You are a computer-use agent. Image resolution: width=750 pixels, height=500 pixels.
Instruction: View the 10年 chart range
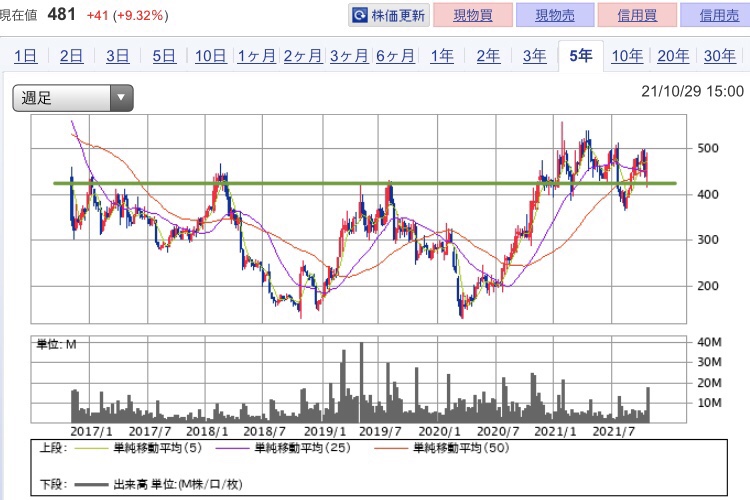627,56
